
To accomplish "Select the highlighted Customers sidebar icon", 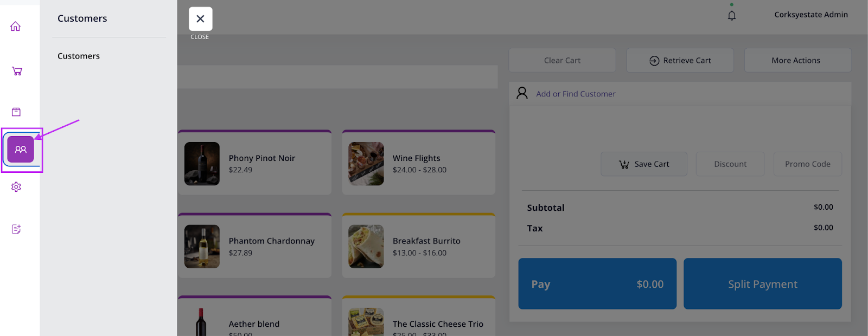I will click(21, 150).
